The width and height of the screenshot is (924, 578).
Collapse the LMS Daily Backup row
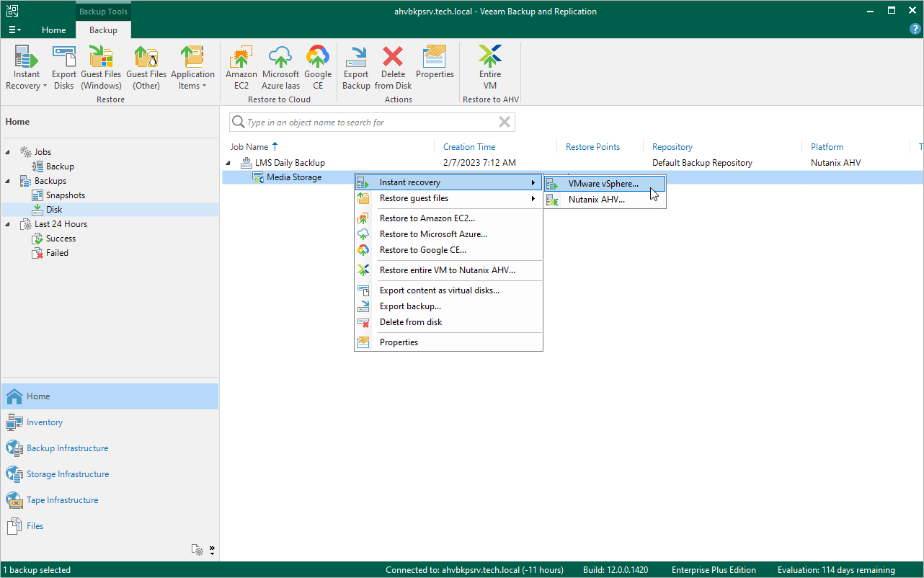[x=229, y=163]
